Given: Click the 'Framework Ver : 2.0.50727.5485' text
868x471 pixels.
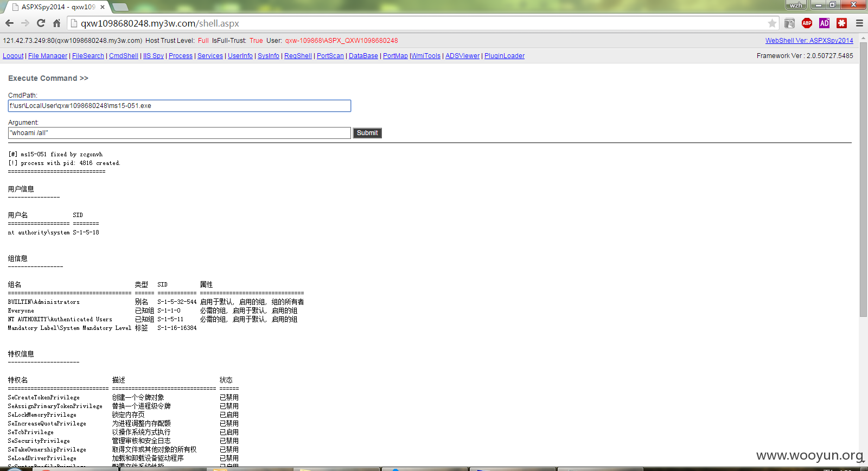Looking at the screenshot, I should [805, 56].
